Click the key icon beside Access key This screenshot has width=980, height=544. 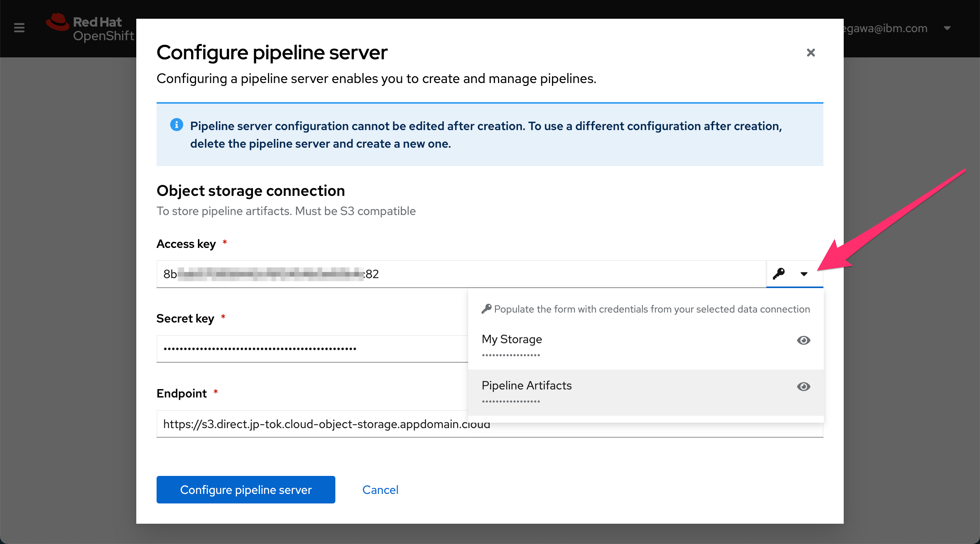pyautogui.click(x=779, y=274)
